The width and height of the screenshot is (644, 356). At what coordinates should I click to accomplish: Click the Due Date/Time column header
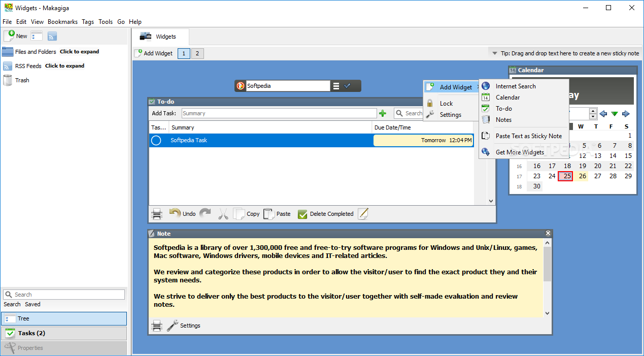(x=423, y=127)
